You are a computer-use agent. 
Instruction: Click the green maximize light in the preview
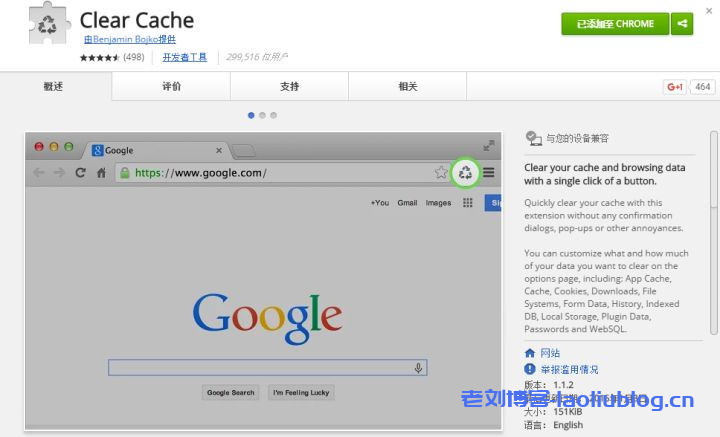coord(69,146)
